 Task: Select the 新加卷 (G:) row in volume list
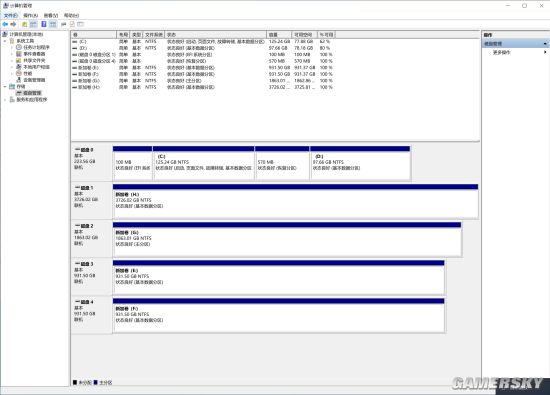(203, 81)
